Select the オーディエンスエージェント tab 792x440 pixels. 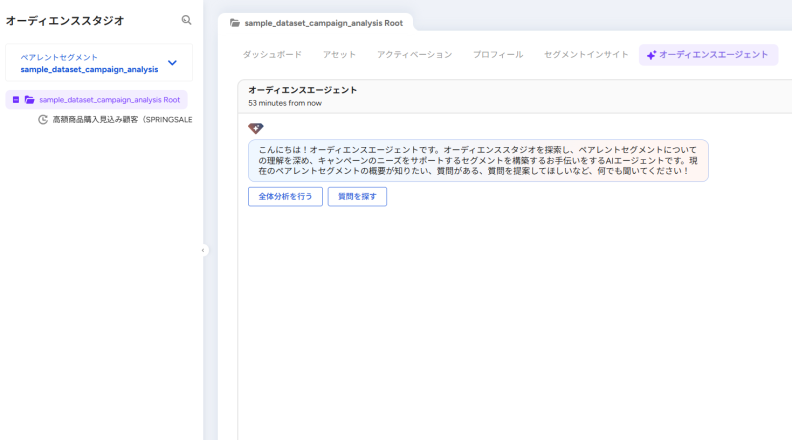[708, 55]
